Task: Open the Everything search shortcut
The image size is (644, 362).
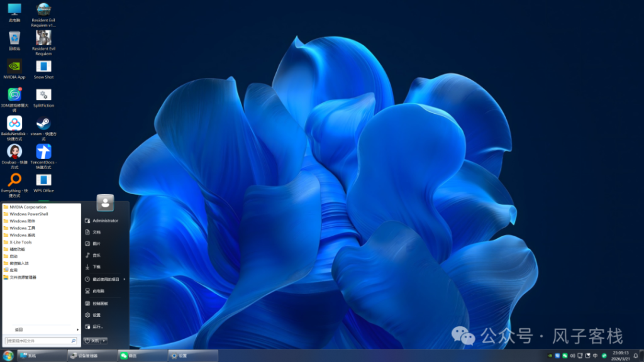Action: click(x=14, y=180)
